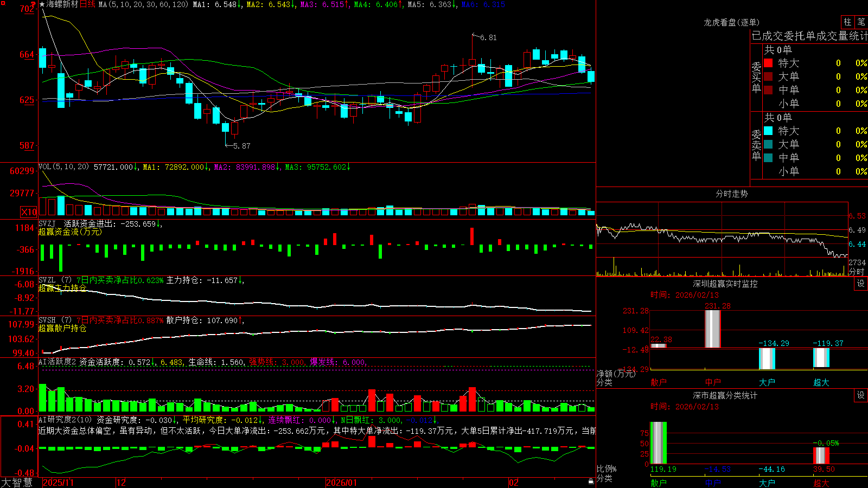The height and width of the screenshot is (488, 868).
Task: Click the 2026/01 marker on the date axis
Action: [342, 483]
